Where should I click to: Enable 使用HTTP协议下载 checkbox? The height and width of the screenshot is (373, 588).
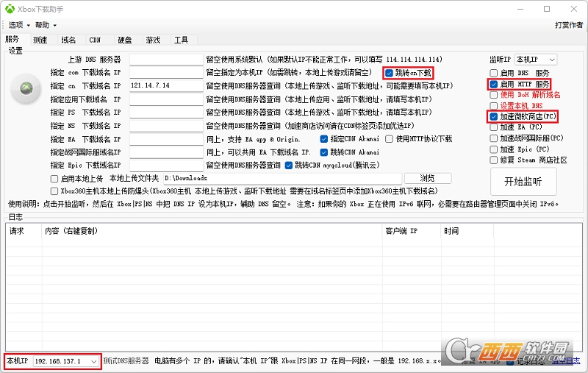[x=390, y=139]
